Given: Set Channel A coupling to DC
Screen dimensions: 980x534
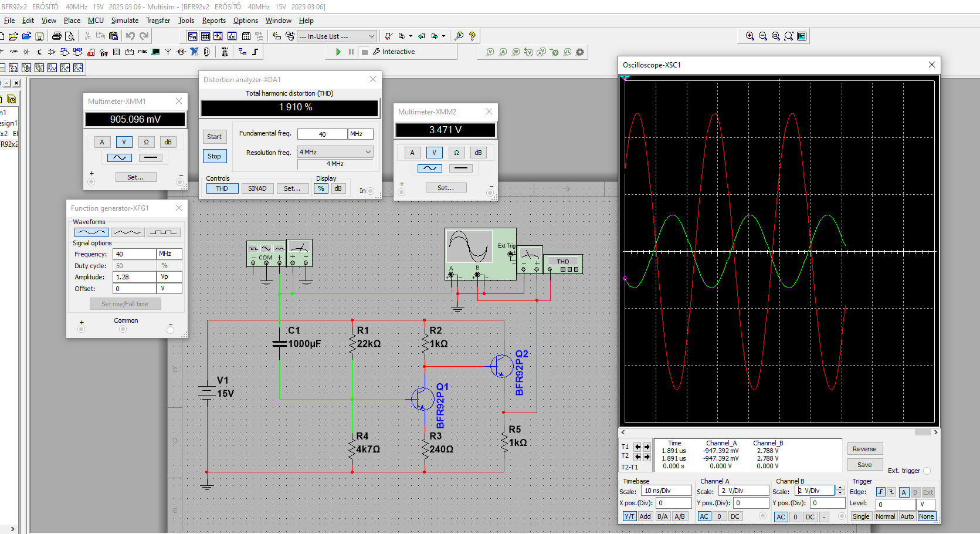Looking at the screenshot, I should 735,516.
